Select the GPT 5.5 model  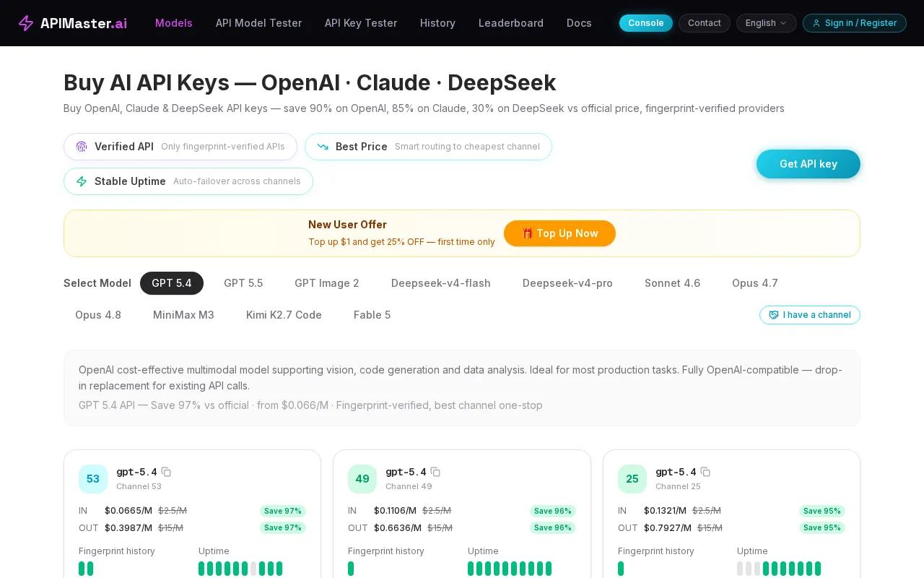[x=243, y=283]
